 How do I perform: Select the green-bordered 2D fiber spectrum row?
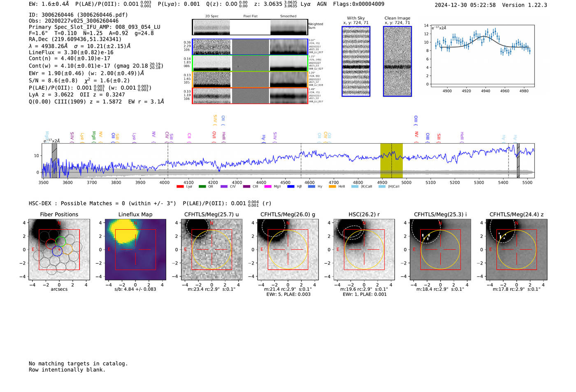pyautogui.click(x=250, y=63)
